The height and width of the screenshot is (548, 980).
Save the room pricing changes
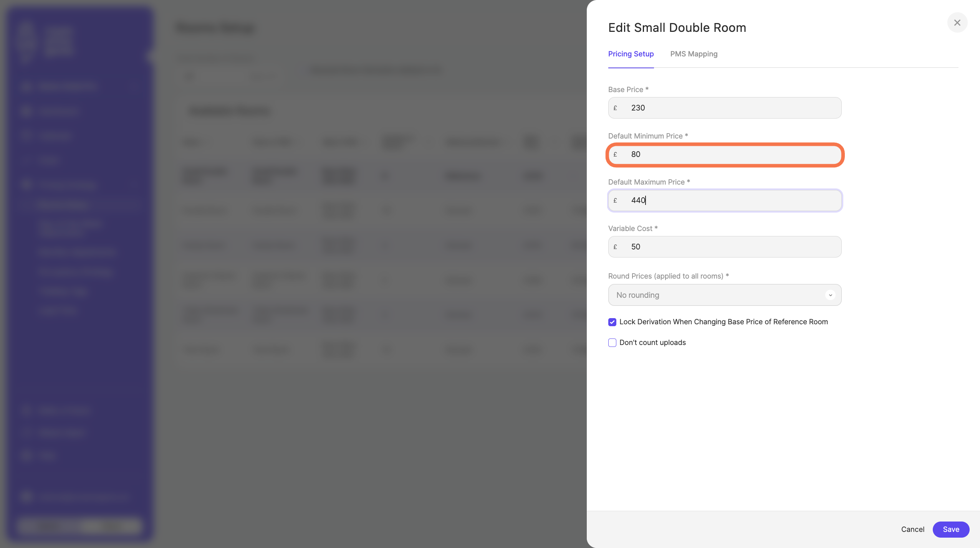pyautogui.click(x=951, y=529)
